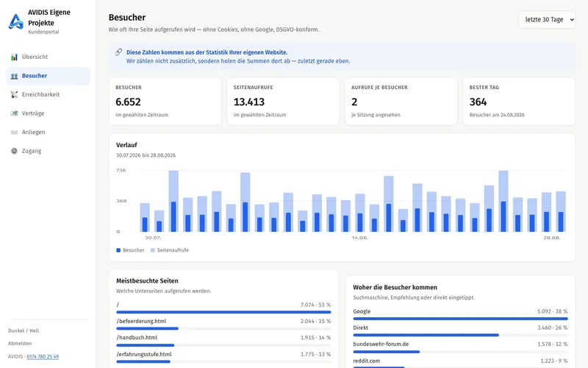Go to Erreichbarkeit page
Image resolution: width=588 pixels, height=368 pixels.
click(x=48, y=95)
